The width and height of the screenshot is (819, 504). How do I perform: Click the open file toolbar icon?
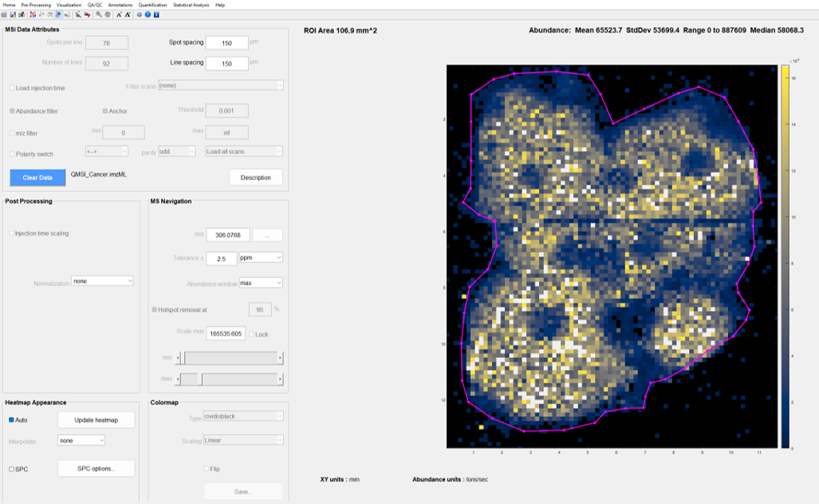(x=4, y=14)
